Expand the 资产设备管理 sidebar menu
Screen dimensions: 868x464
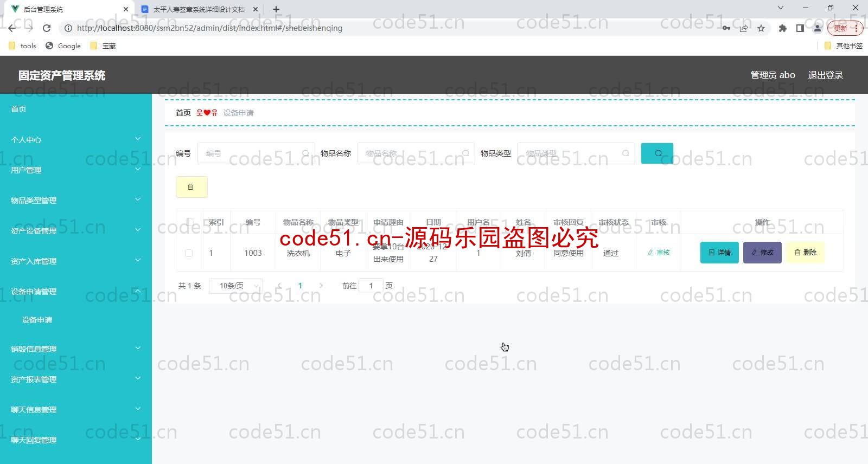tap(76, 231)
